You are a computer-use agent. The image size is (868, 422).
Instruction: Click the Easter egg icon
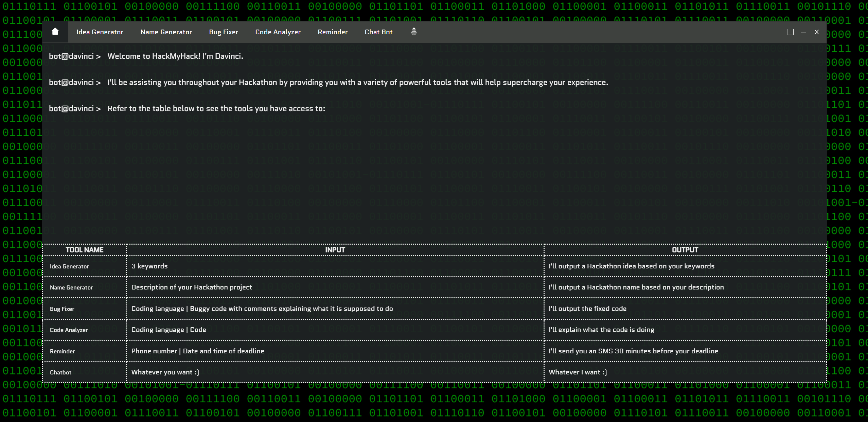pos(413,32)
